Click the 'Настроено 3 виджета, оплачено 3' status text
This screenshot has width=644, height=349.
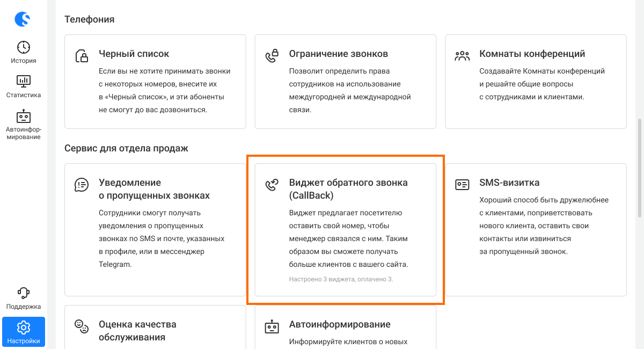point(341,279)
